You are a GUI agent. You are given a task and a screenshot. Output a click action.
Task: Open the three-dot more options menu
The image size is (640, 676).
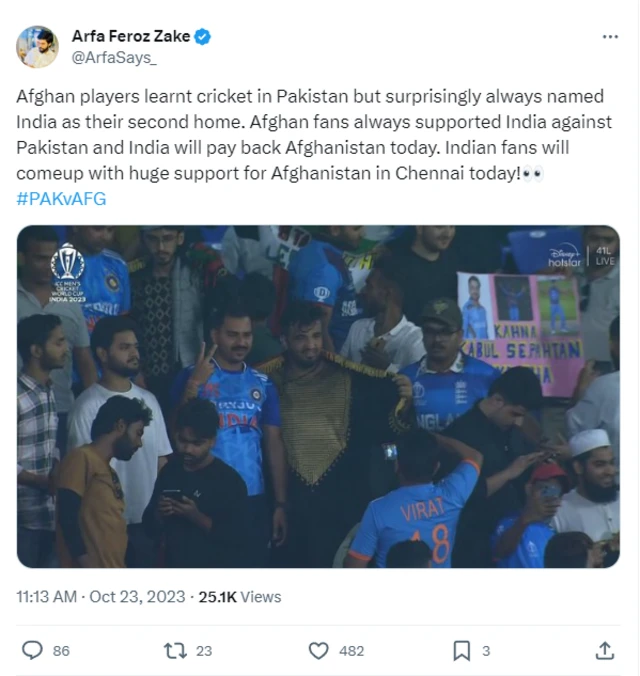coord(610,37)
